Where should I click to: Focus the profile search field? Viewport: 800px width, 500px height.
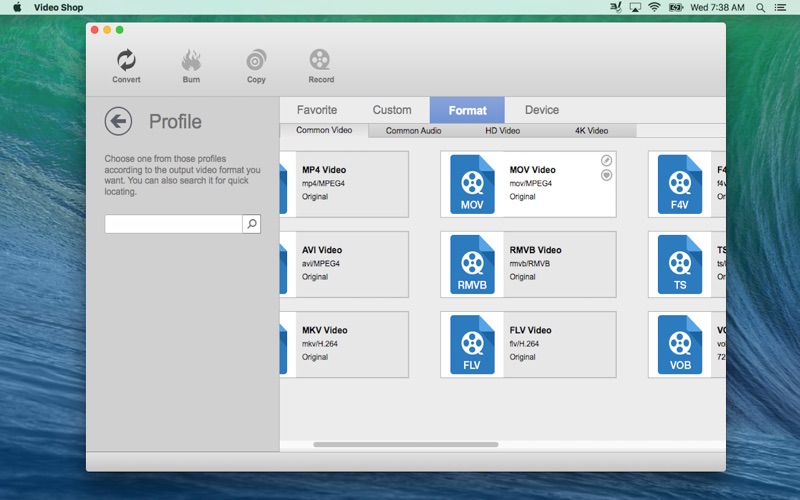click(x=173, y=224)
